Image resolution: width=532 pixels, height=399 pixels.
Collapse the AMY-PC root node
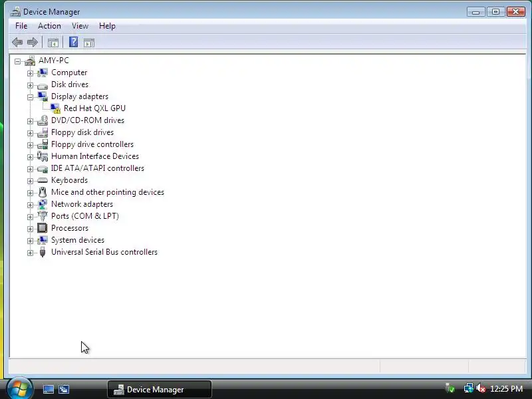pos(17,61)
